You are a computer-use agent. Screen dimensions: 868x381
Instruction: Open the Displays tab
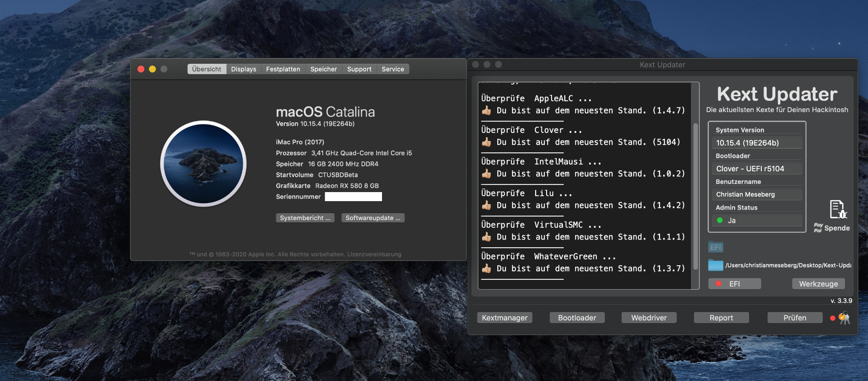point(244,69)
